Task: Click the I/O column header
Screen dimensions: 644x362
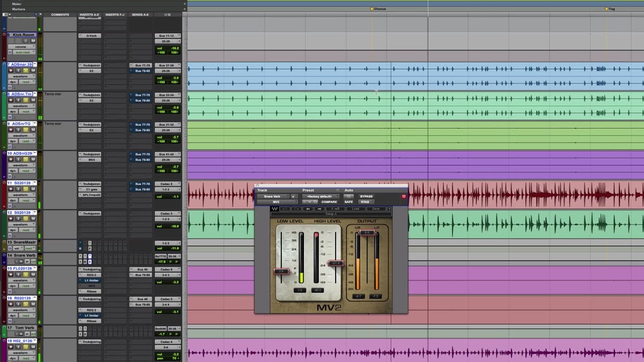Action: coord(168,15)
